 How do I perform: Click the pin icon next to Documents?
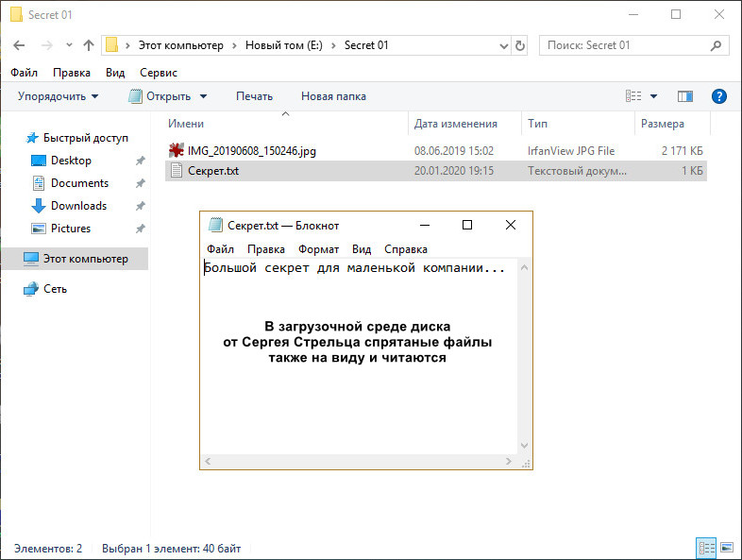click(x=140, y=183)
